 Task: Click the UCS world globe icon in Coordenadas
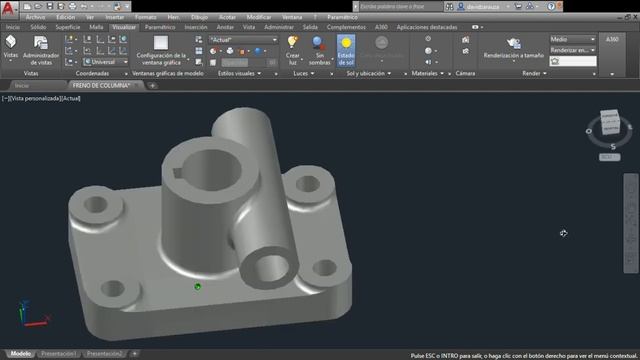[x=123, y=39]
